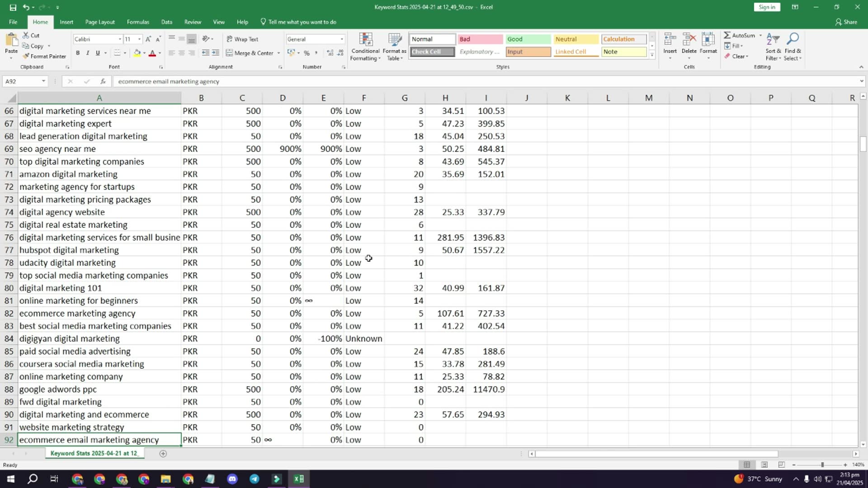Viewport: 868px width, 488px height.
Task: Click the Save icon in title bar
Action: [13, 7]
